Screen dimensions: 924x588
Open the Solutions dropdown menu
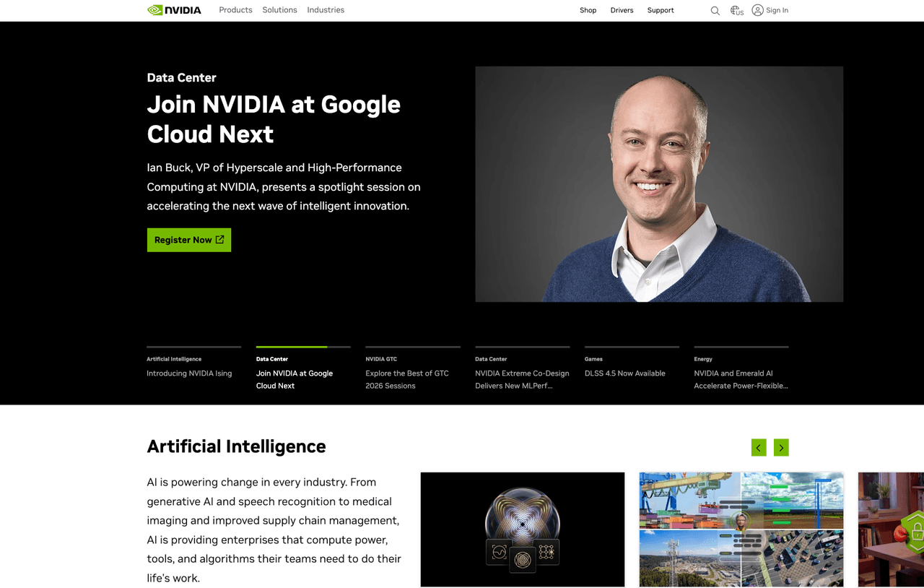point(279,9)
